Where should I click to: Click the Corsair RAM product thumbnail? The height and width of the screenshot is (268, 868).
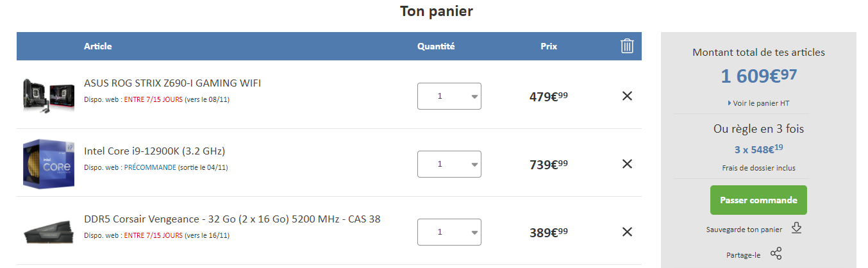46,232
